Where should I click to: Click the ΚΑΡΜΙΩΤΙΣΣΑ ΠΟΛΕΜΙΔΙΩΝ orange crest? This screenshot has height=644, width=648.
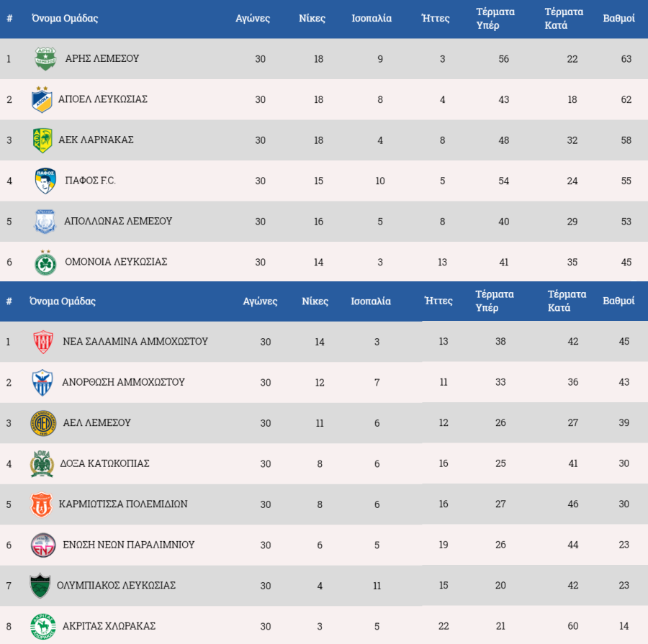pos(41,504)
